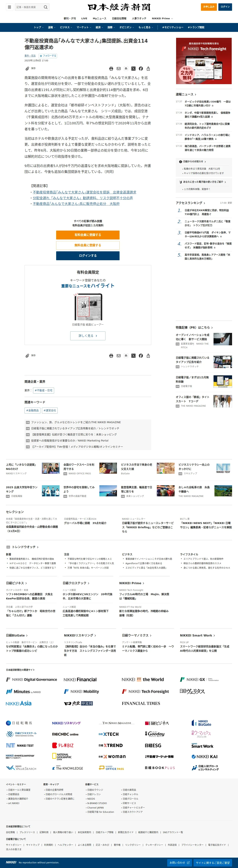Click サイトに関するご意見ご要望 in the footer
This screenshot has height=868, width=238.
[x=213, y=863]
